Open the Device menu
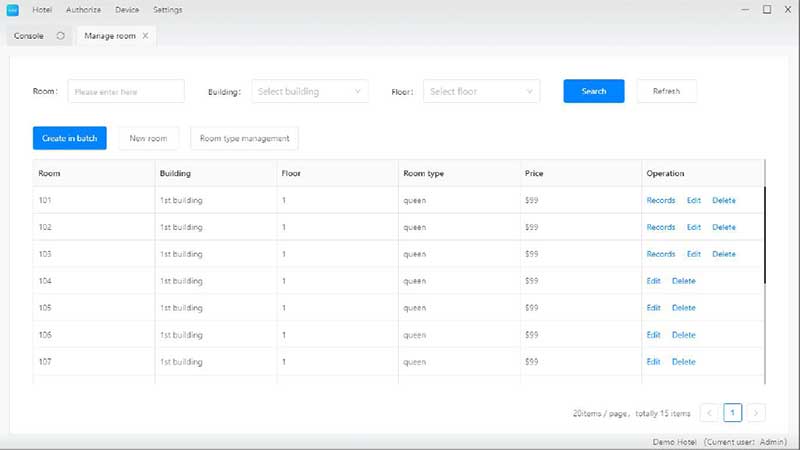This screenshot has height=450, width=800. (127, 10)
